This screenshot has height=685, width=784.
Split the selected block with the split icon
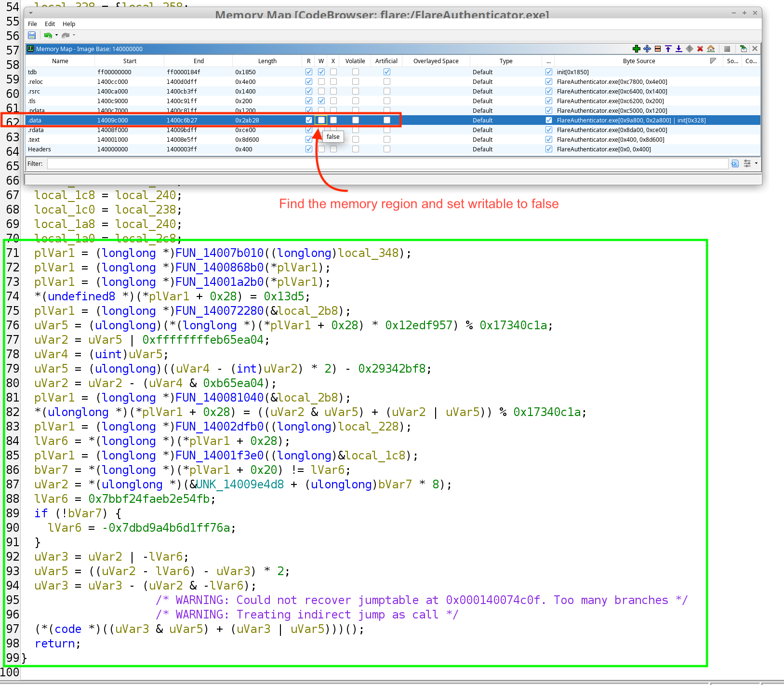click(657, 49)
